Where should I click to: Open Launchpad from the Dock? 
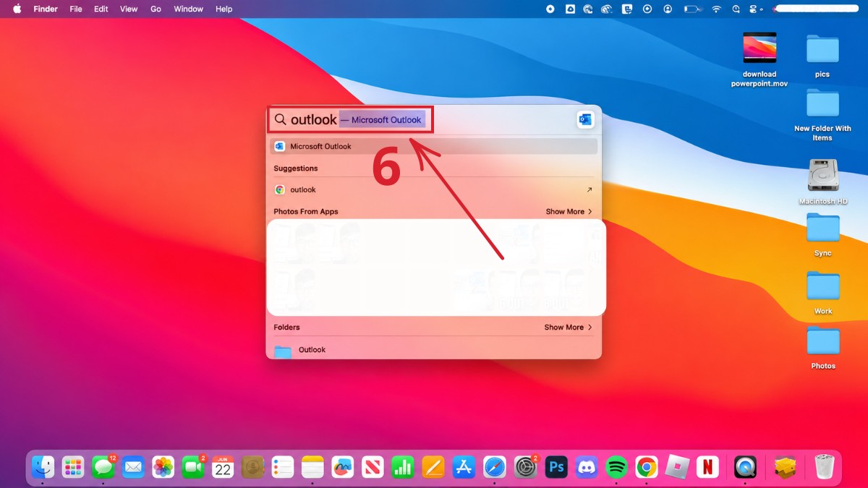(73, 467)
